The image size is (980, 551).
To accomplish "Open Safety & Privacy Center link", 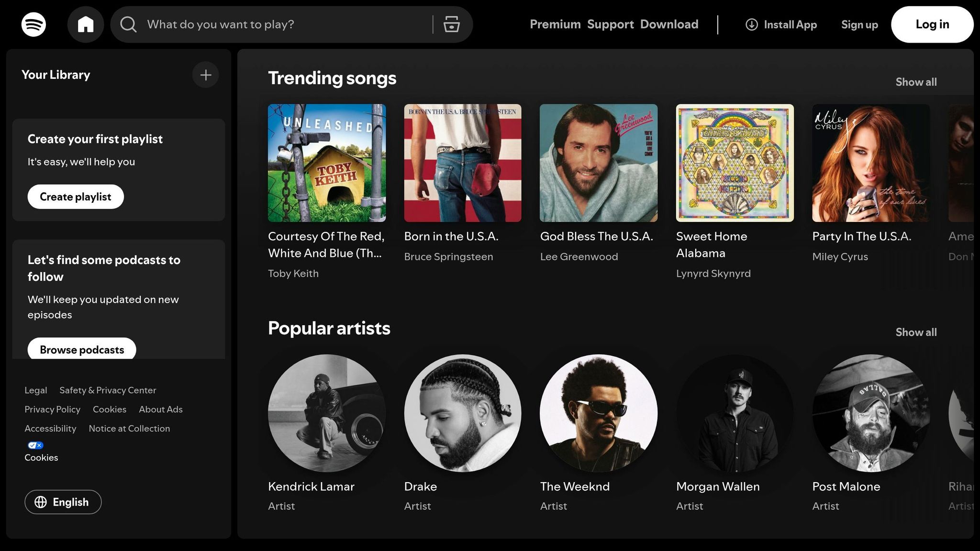I will pyautogui.click(x=108, y=390).
